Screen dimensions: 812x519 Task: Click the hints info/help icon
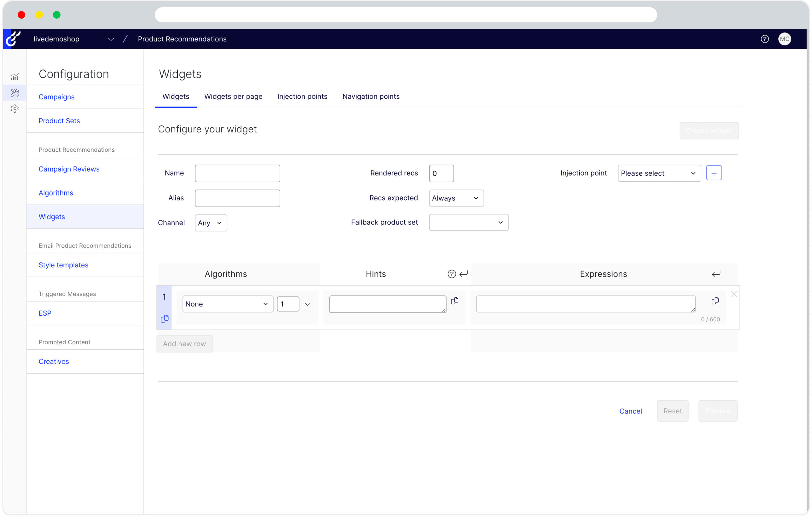point(452,274)
